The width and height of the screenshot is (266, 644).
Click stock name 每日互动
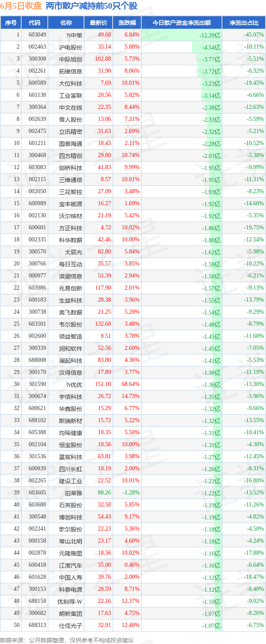(71, 264)
